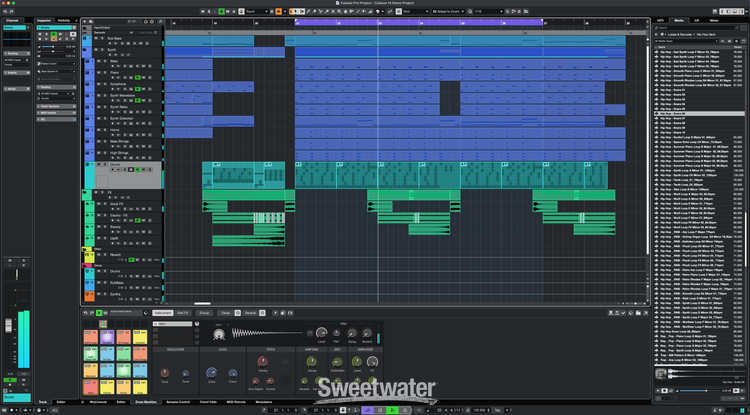750x415 pixels.
Task: Switch to the Visibility tab
Action: 64,19
